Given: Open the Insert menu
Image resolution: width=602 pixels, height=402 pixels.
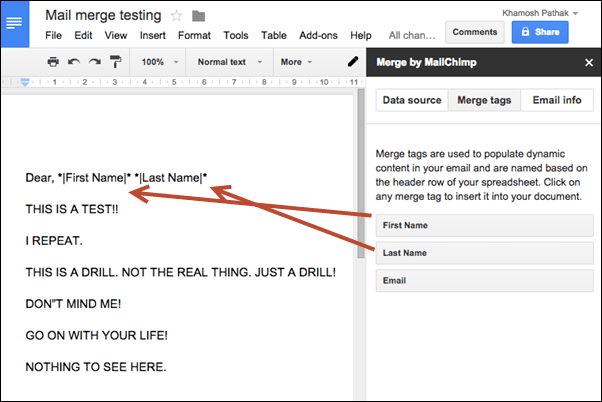Looking at the screenshot, I should 152,35.
